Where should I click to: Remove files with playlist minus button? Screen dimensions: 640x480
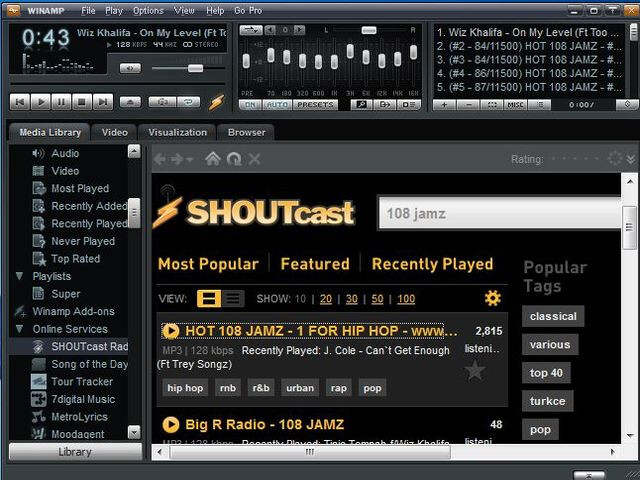[x=469, y=105]
